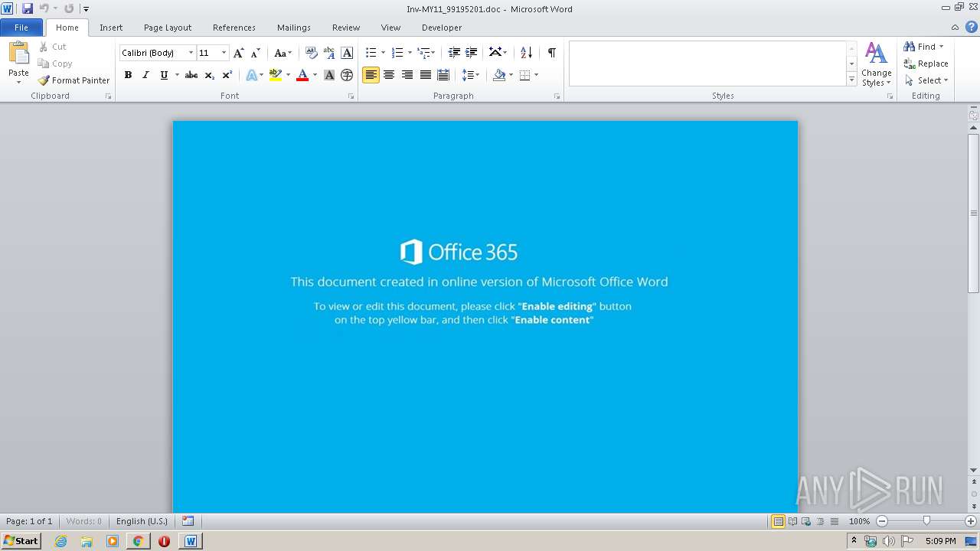Open the Paragraph dialog box launcher
The height and width of the screenshot is (551, 980).
[557, 96]
